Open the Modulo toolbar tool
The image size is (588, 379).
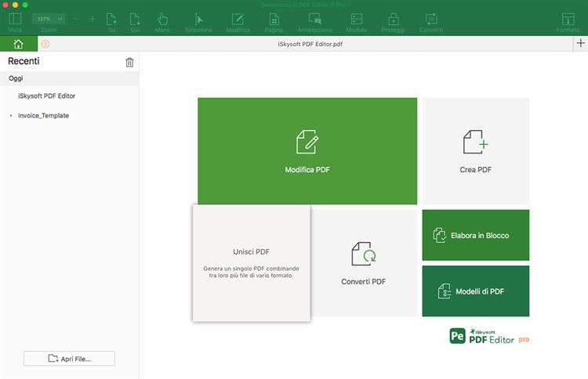click(356, 21)
